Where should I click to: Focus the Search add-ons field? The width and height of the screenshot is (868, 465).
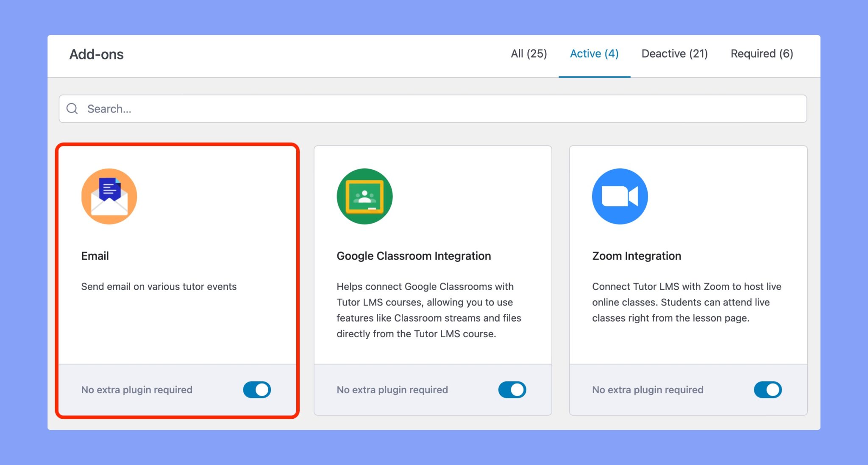[433, 109]
